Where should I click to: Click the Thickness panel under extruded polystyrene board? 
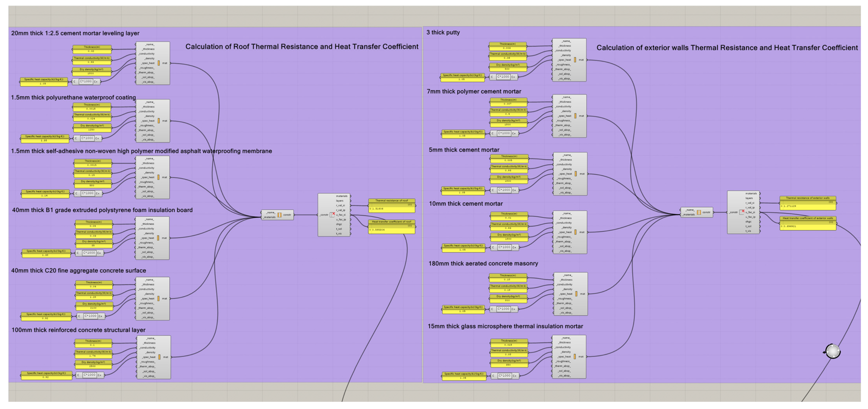[94, 224]
